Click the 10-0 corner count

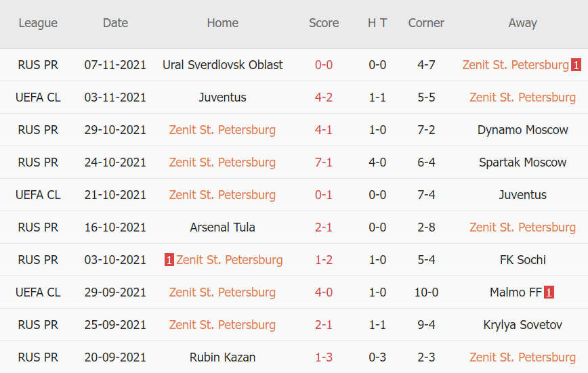tap(426, 292)
